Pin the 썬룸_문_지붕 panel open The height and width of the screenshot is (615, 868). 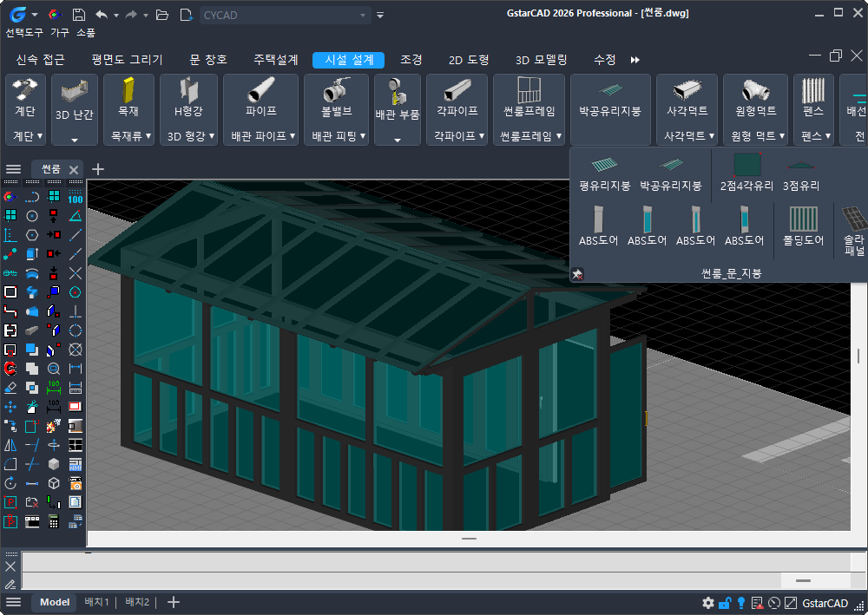click(576, 274)
